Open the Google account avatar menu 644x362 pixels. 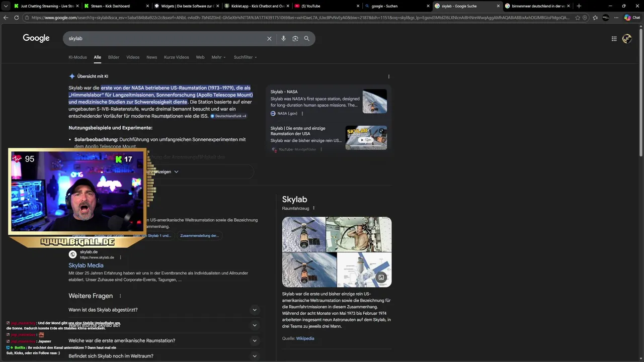(627, 39)
